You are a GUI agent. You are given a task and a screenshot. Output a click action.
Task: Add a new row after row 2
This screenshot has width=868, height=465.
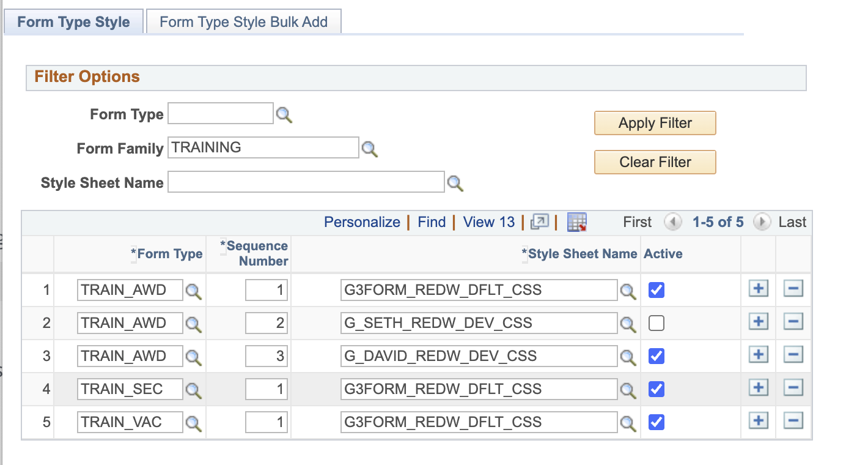coord(758,321)
